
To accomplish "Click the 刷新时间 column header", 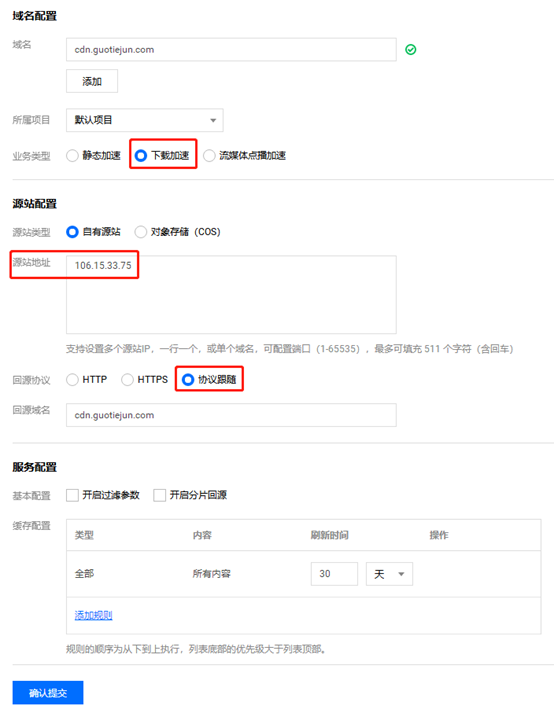I will coord(330,535).
